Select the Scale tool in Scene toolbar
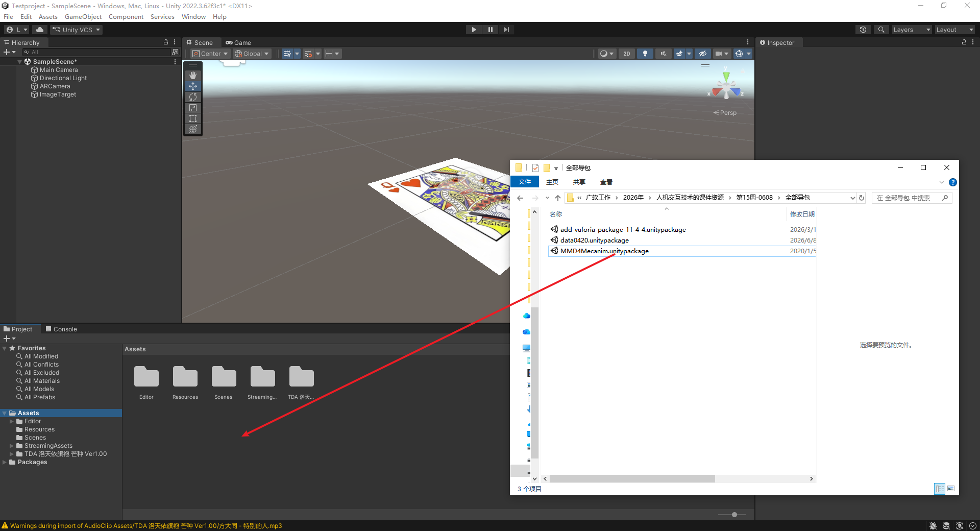 pyautogui.click(x=193, y=108)
